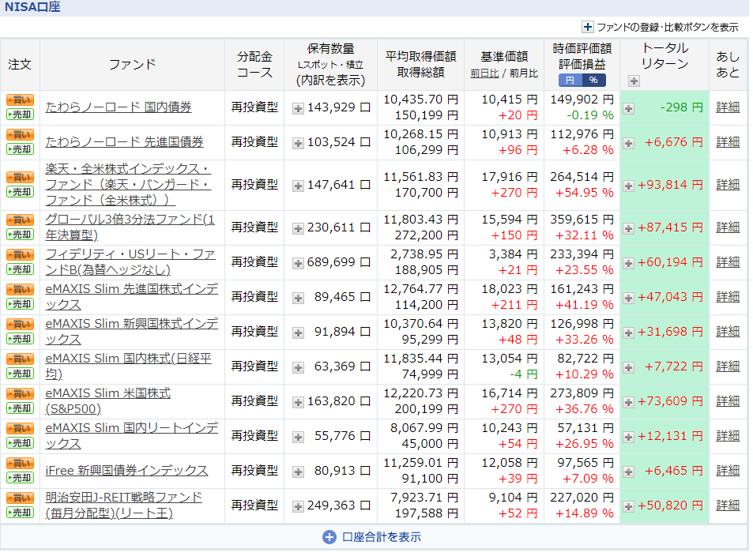Buy eMAXIS Slim 米国株式(S&P500)
This screenshot has height=560, width=753.
click(x=20, y=394)
